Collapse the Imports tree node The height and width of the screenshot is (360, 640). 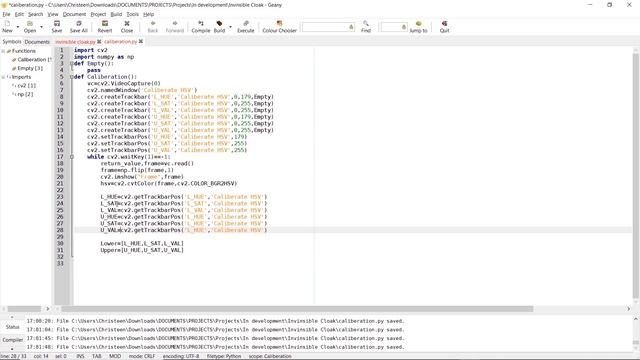[3, 77]
